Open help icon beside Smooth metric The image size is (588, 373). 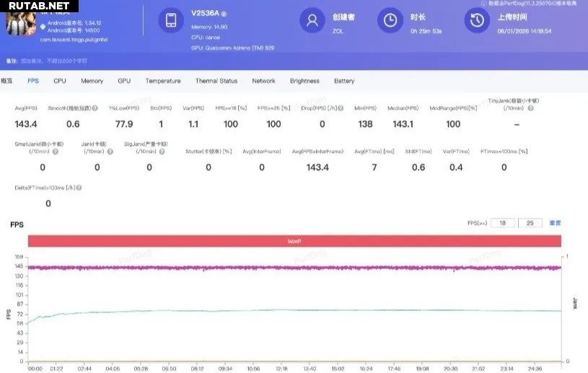95,108
